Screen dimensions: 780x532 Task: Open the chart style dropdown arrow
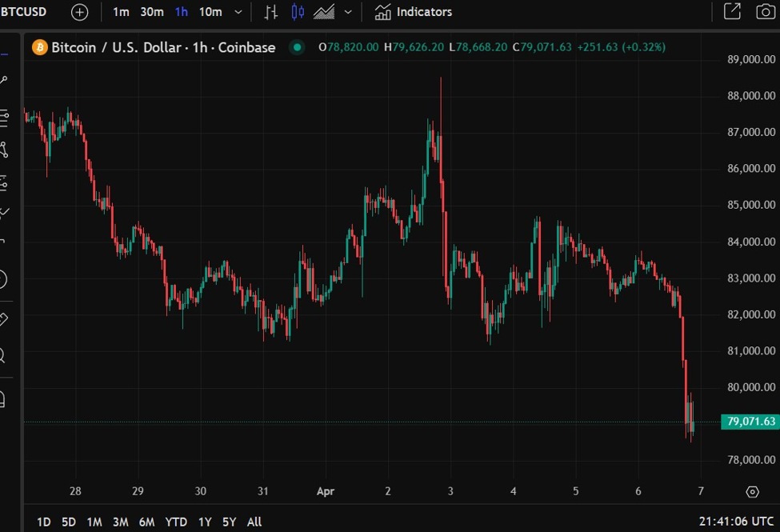coord(348,12)
